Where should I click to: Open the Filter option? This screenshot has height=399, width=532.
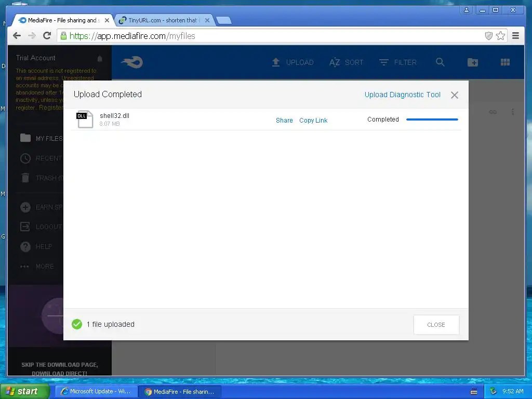[x=397, y=62]
